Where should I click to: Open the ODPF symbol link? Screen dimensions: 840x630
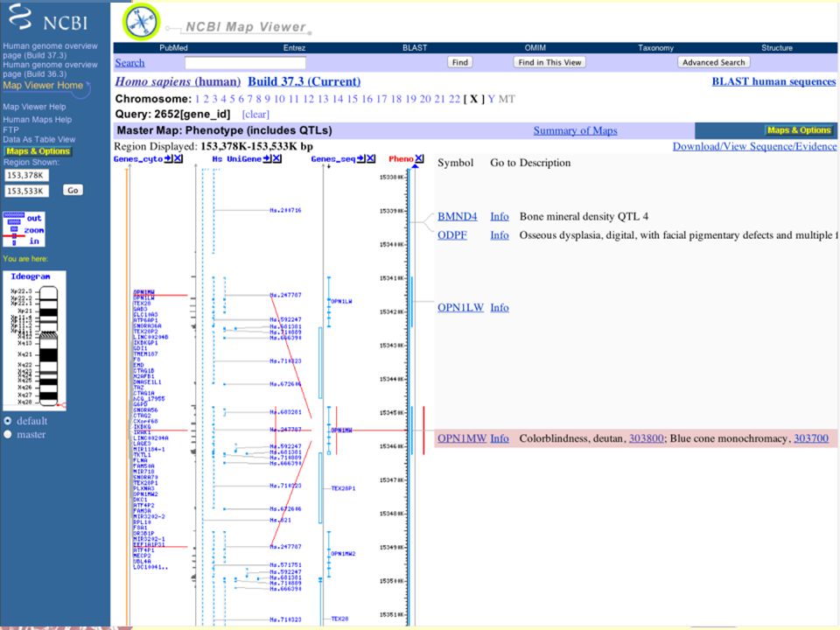[x=452, y=235]
